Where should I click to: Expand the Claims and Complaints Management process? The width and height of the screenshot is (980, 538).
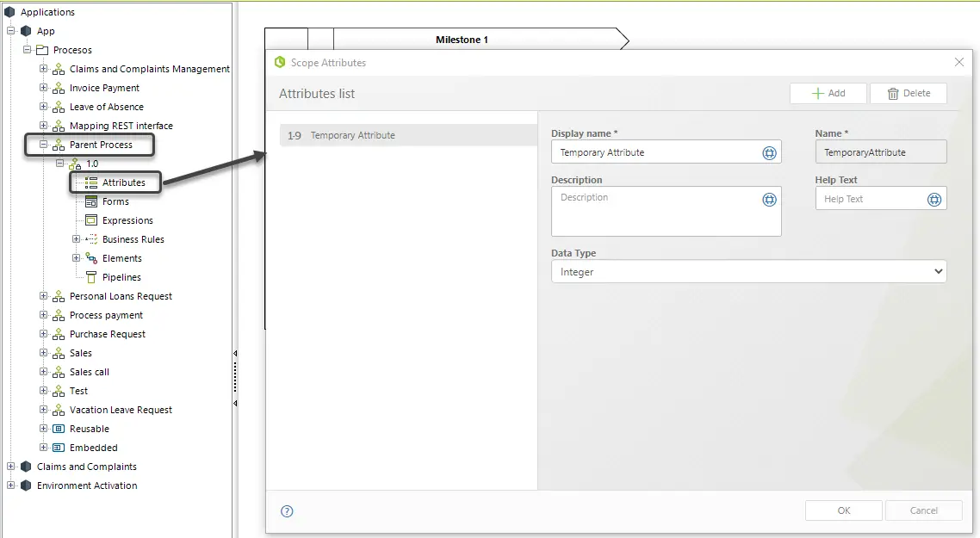(x=43, y=69)
